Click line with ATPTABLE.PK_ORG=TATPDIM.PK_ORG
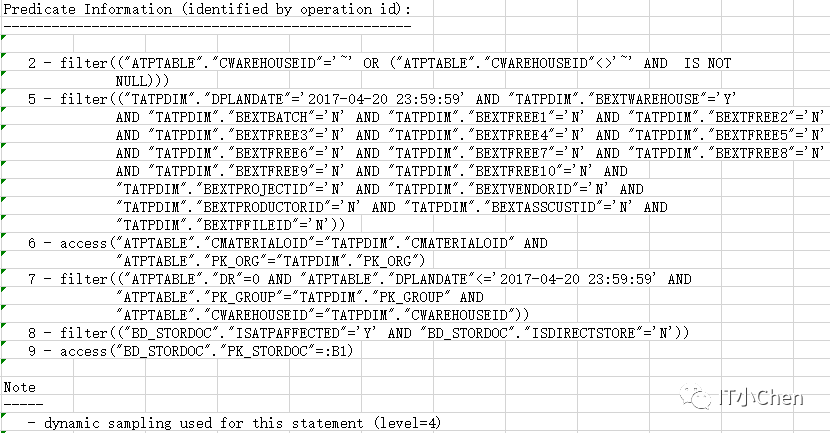Image resolution: width=830 pixels, height=433 pixels. tap(250, 261)
